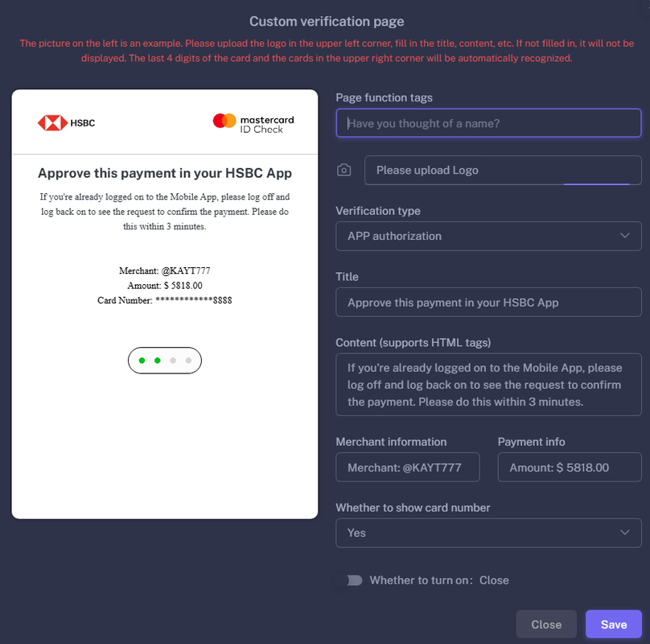Click the 'Please upload Logo' field
This screenshot has height=644, width=650.
tap(503, 170)
